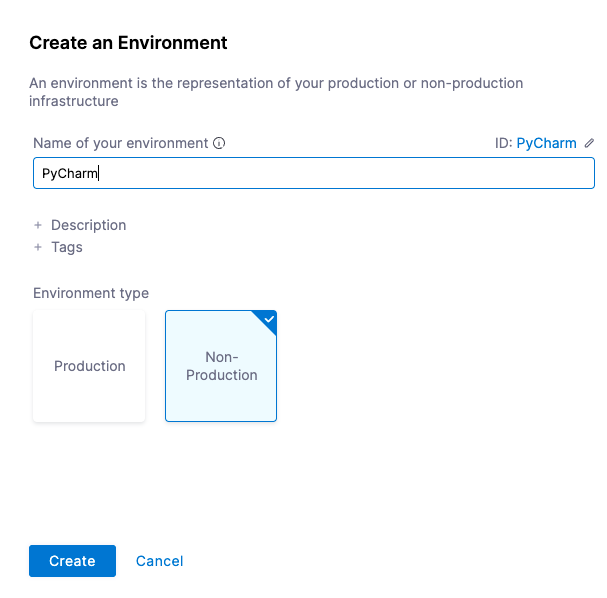Viewport: 607px width, 598px height.
Task: Click the info icon beside environment name label
Action: (x=219, y=143)
